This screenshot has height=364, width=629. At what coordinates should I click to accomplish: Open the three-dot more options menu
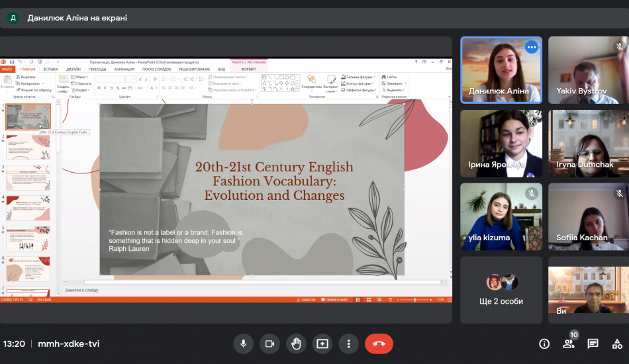(x=349, y=343)
